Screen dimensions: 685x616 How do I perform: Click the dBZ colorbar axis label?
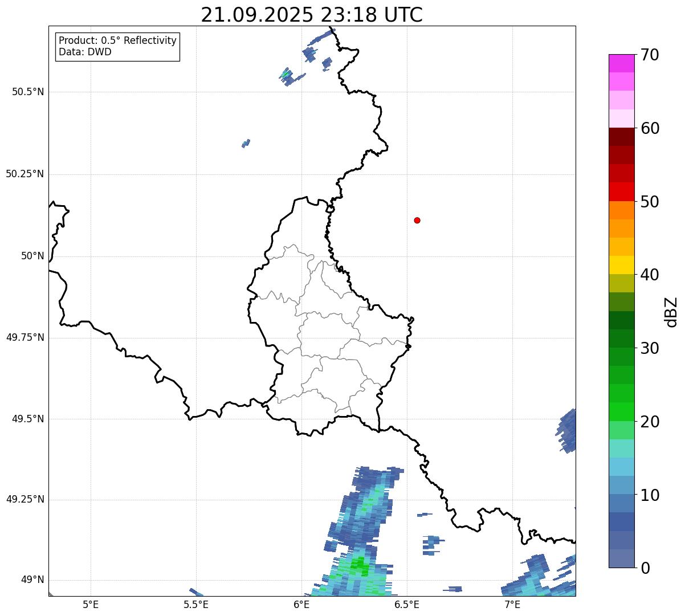[672, 312]
